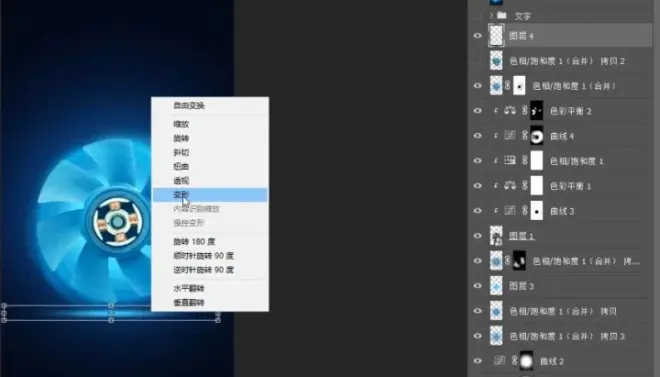Select 旋转 180 度 from the menu
The width and height of the screenshot is (660, 377).
(x=210, y=242)
